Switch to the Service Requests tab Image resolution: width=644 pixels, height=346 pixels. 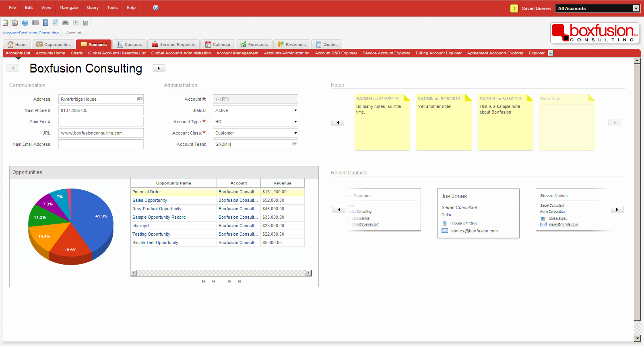[x=173, y=44]
